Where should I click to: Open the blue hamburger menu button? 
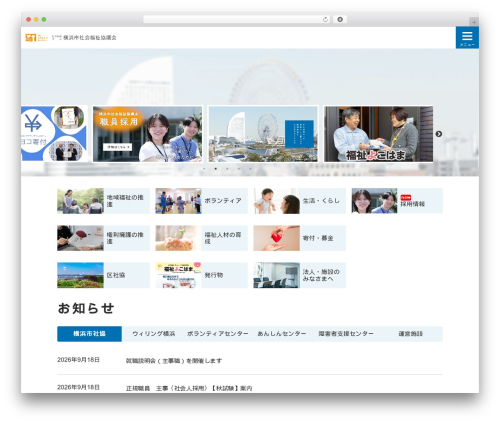[x=467, y=38]
